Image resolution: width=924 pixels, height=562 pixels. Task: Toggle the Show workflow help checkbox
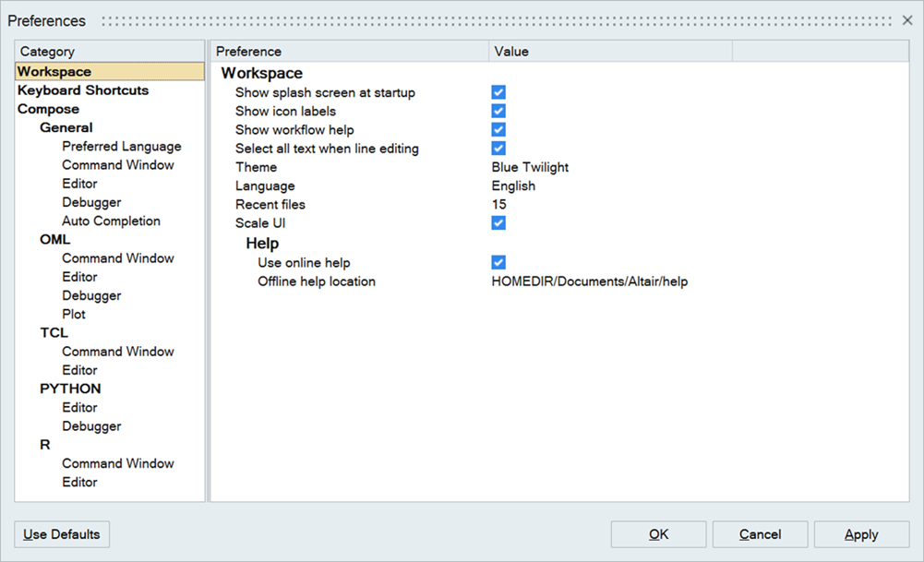click(498, 129)
